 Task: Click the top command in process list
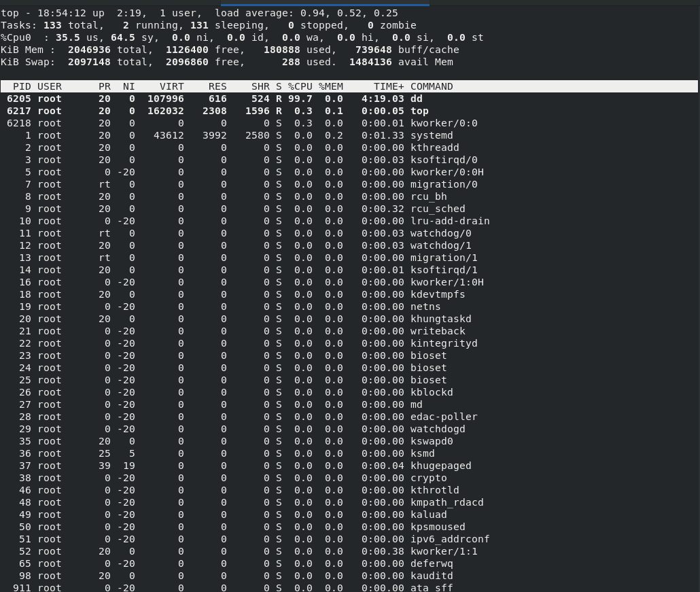pyautogui.click(x=419, y=111)
